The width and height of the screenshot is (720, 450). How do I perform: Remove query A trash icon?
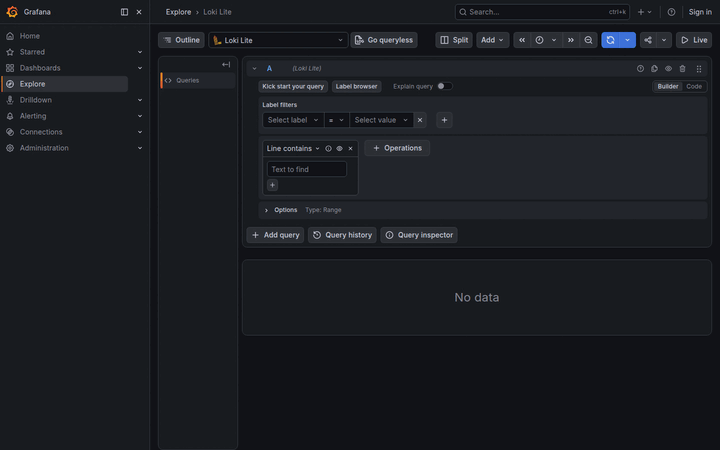tap(682, 68)
